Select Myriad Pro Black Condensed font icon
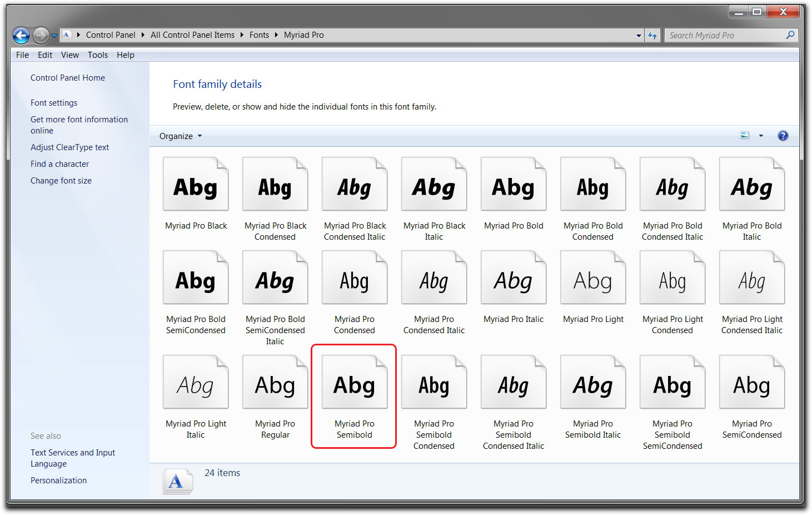This screenshot has width=812, height=515. click(x=275, y=185)
